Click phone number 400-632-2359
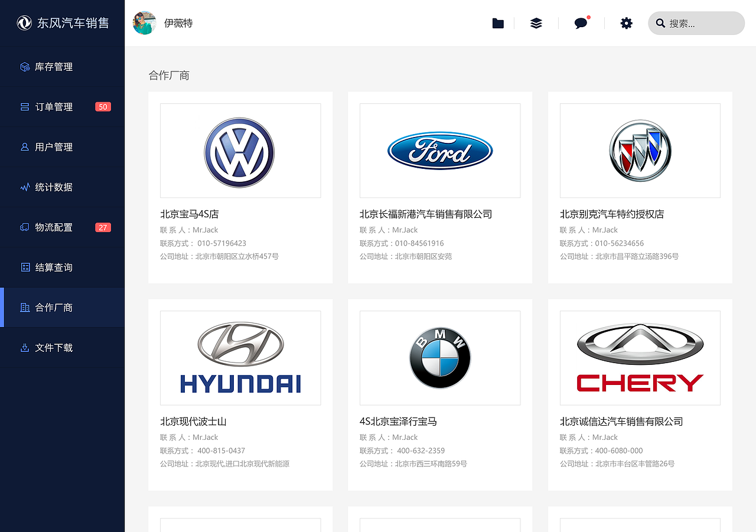 pyautogui.click(x=421, y=451)
